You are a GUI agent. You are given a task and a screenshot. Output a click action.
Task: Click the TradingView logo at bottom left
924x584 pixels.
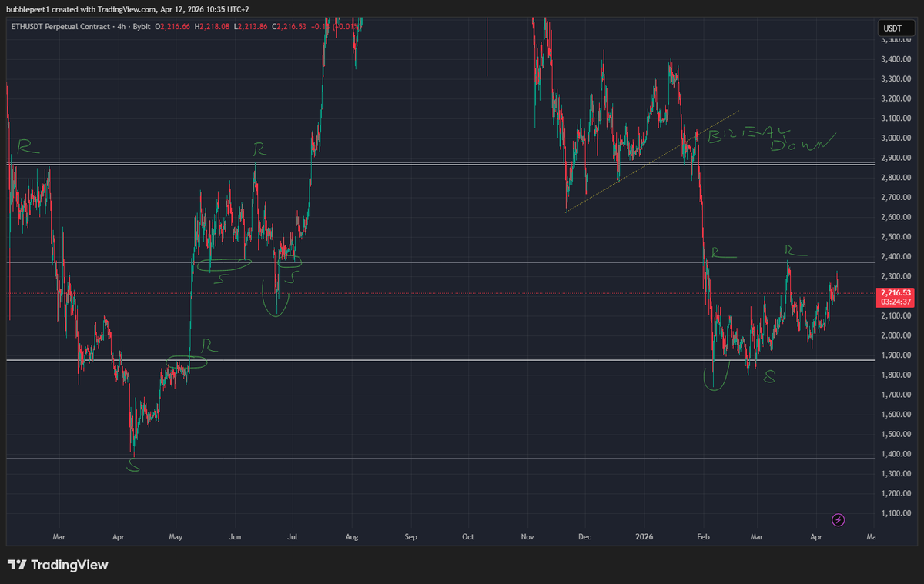pyautogui.click(x=58, y=566)
